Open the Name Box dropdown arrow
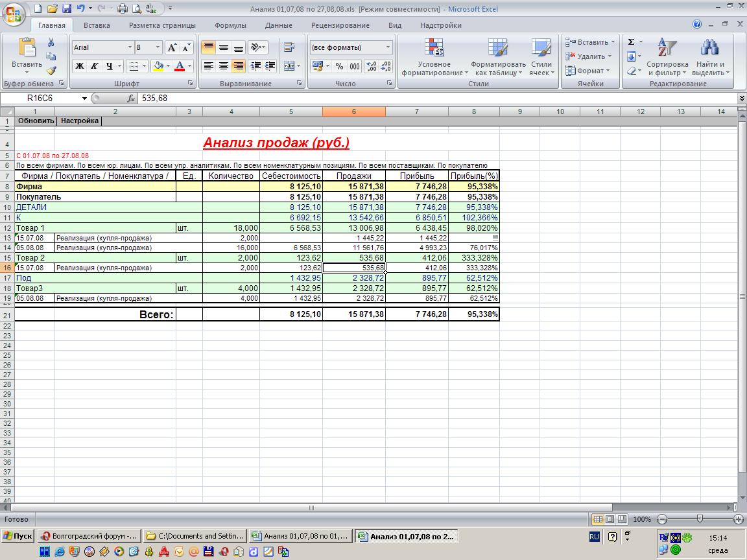The image size is (747, 560). 84,99
